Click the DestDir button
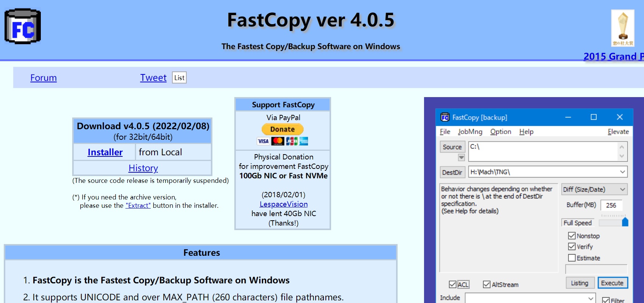 [452, 172]
